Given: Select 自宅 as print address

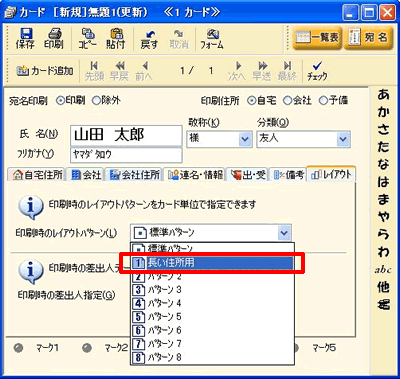Looking at the screenshot, I should tap(252, 101).
